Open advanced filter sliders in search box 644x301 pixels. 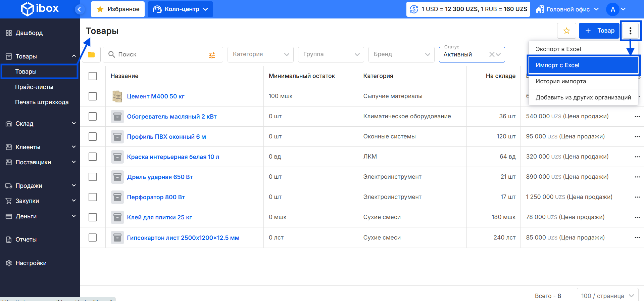[212, 55]
